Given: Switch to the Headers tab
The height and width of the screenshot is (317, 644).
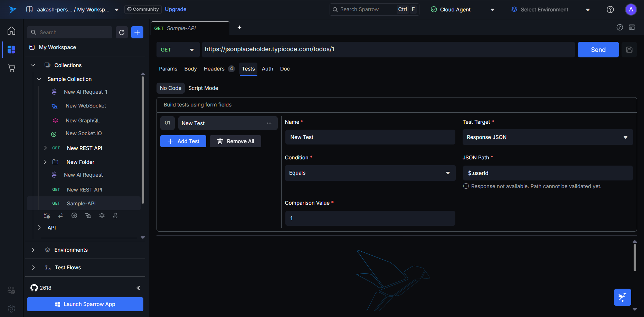Looking at the screenshot, I should tap(214, 69).
